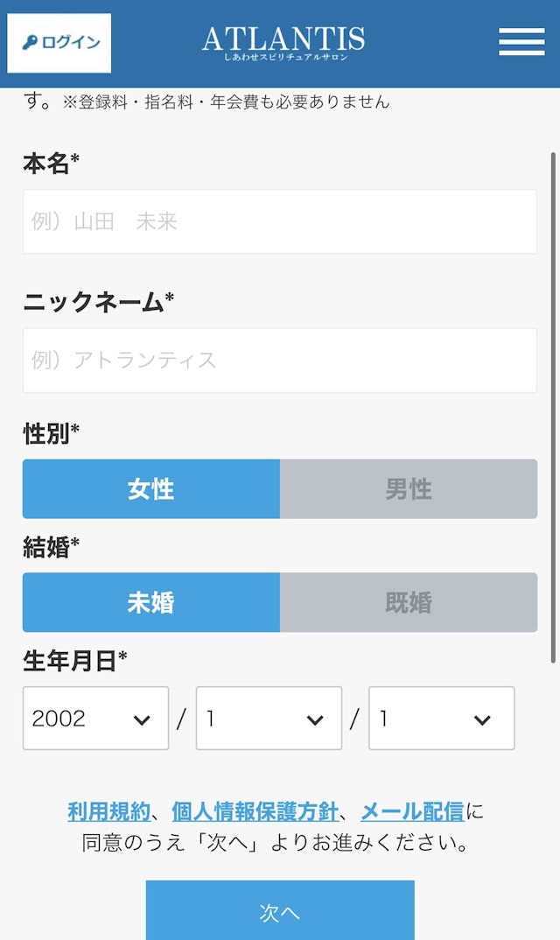The width and height of the screenshot is (560, 940).
Task: Click the key icon in the login button
Action: pos(30,43)
